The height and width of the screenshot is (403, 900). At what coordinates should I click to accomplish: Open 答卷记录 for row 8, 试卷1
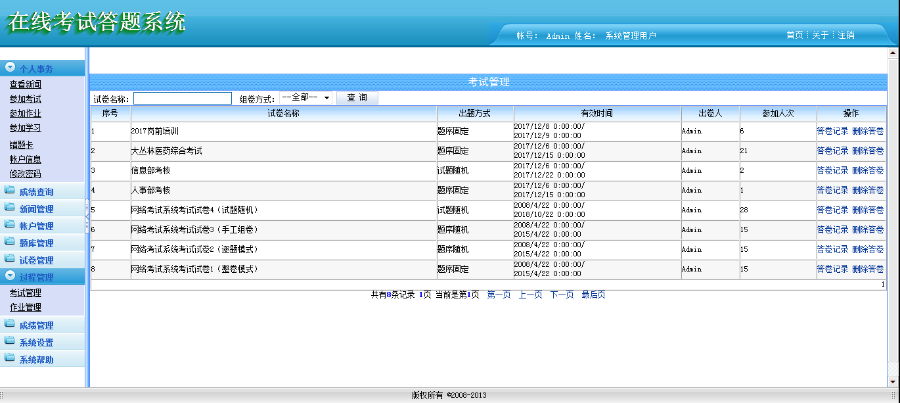[x=832, y=269]
